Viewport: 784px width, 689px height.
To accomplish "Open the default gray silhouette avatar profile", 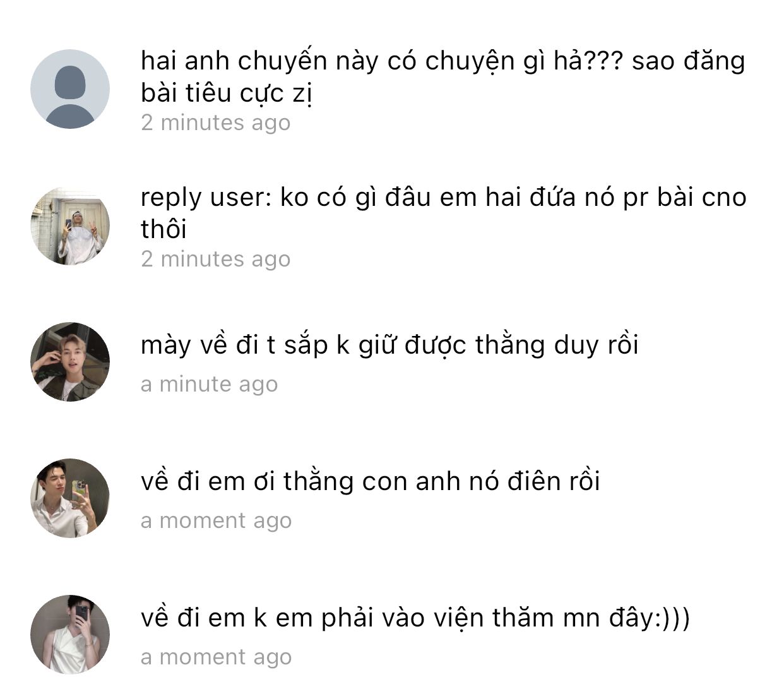I will click(x=70, y=89).
